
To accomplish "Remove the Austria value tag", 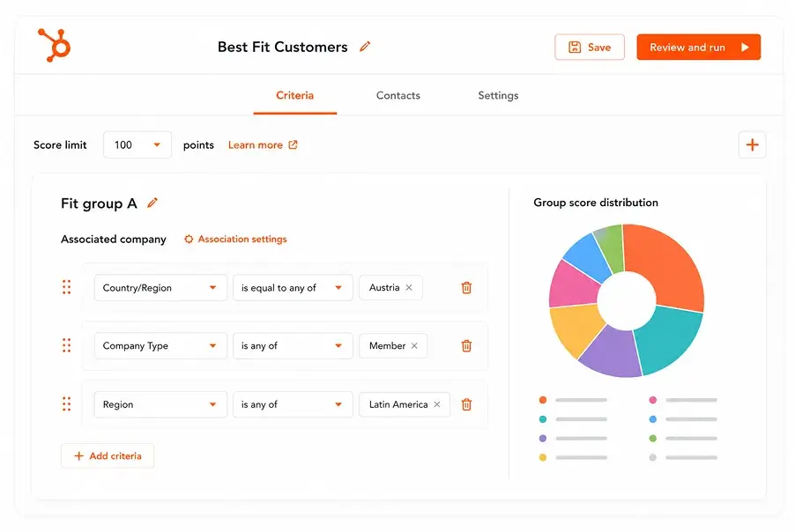I will pyautogui.click(x=409, y=287).
